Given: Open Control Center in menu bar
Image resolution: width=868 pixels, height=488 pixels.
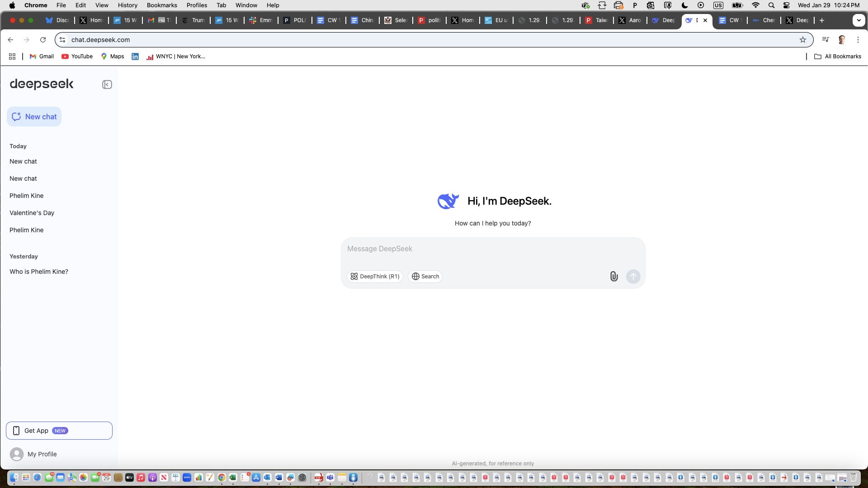Looking at the screenshot, I should coord(787,5).
